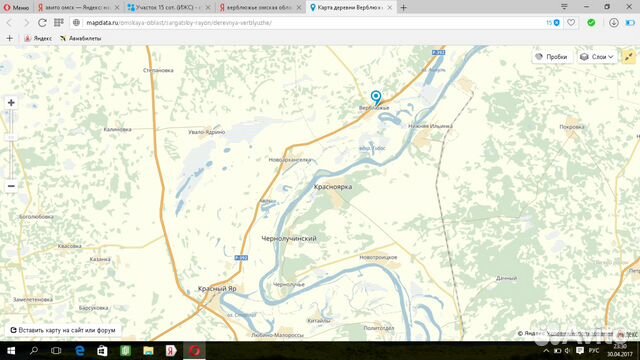This screenshot has height=360, width=640.
Task: Click the Новотроицкое map label
Action: pos(378,257)
